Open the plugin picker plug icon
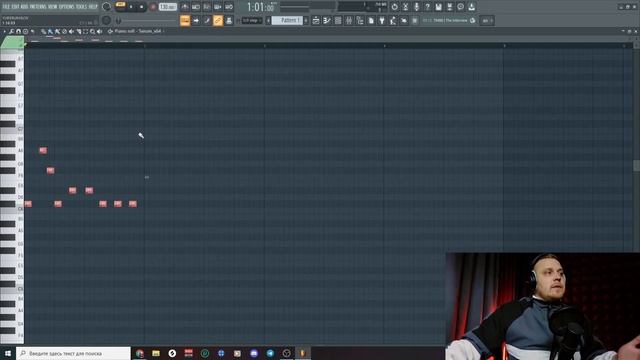 (382, 20)
